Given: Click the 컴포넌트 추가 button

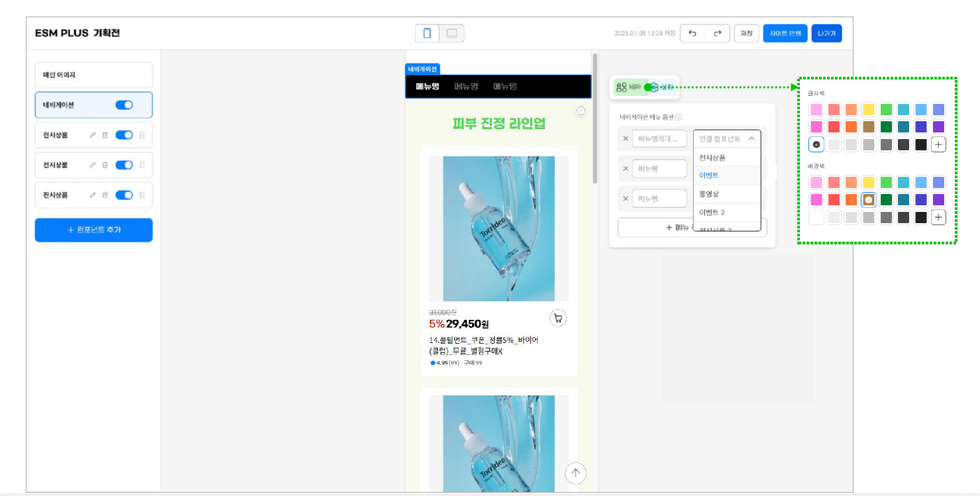Looking at the screenshot, I should 94,230.
